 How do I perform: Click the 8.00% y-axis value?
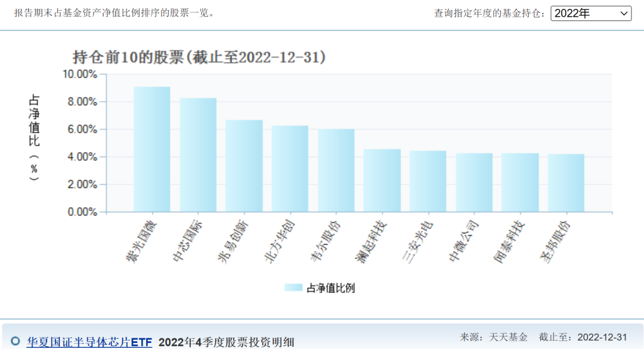(x=82, y=102)
